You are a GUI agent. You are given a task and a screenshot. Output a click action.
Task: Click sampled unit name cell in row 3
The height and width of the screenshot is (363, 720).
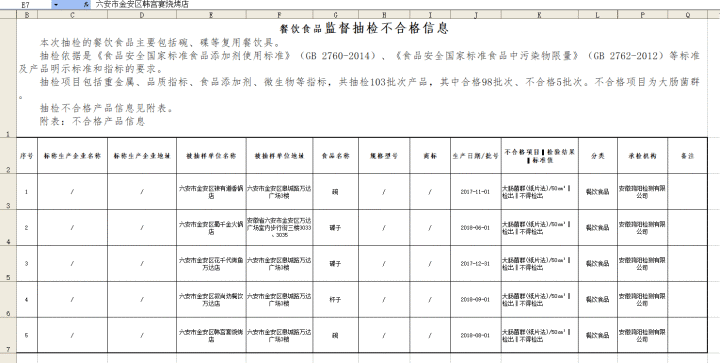pos(211,192)
